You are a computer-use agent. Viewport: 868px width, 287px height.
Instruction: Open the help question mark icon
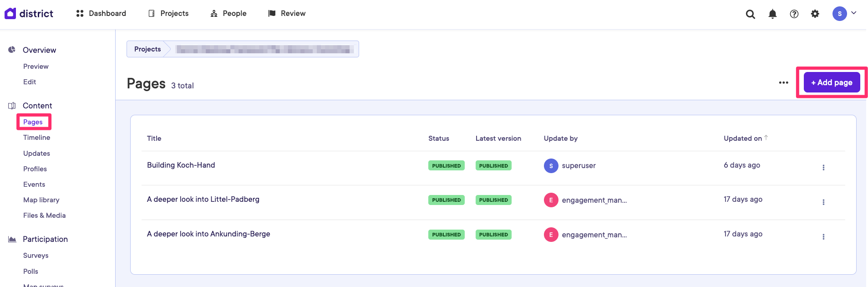[794, 14]
